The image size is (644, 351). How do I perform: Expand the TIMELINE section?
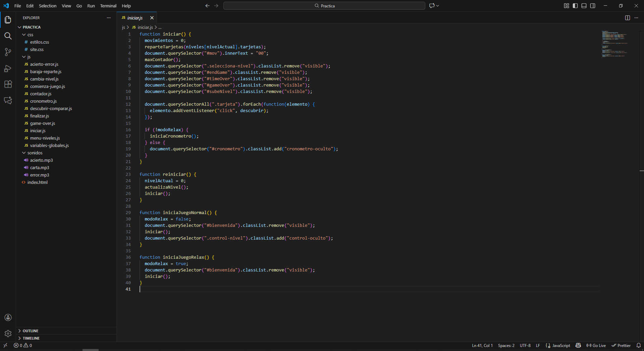31,338
